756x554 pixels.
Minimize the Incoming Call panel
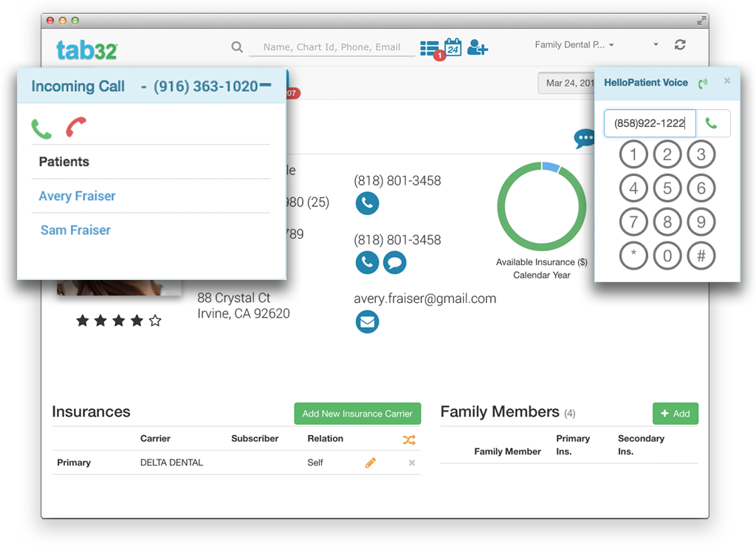[x=265, y=85]
